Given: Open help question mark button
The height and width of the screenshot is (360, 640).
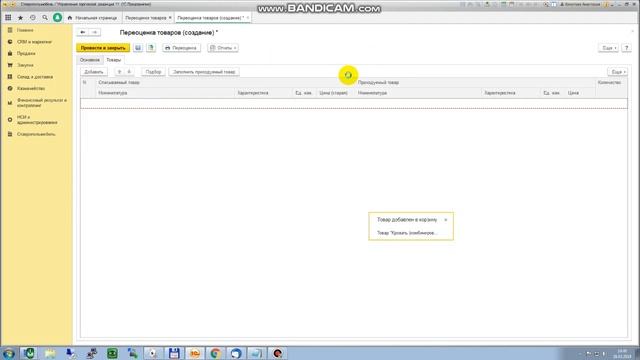Looking at the screenshot, I should 627,48.
